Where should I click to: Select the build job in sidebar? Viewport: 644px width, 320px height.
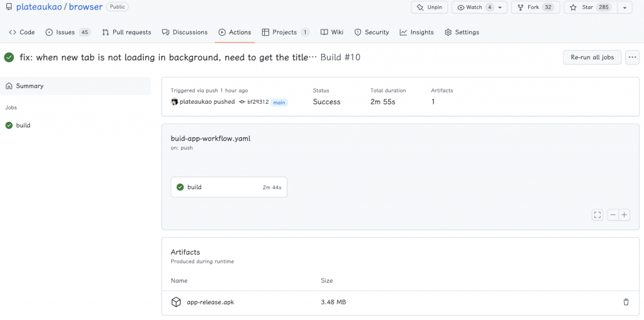[x=23, y=125]
